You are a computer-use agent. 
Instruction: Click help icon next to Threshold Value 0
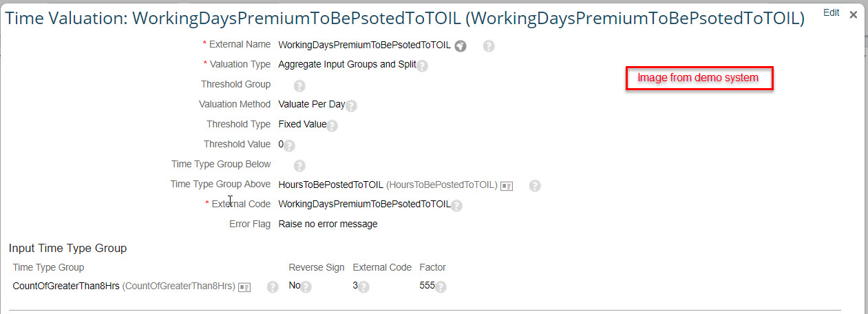coord(289,146)
